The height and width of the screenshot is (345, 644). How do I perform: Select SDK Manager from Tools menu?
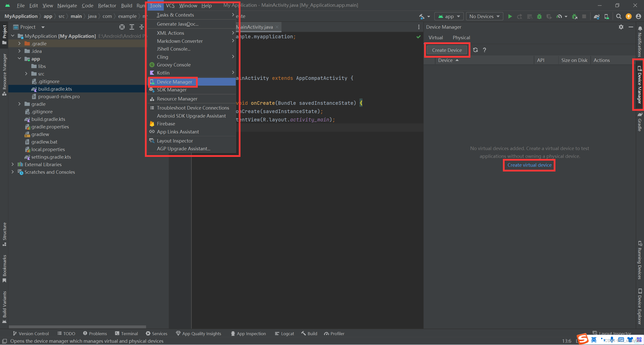coord(172,90)
